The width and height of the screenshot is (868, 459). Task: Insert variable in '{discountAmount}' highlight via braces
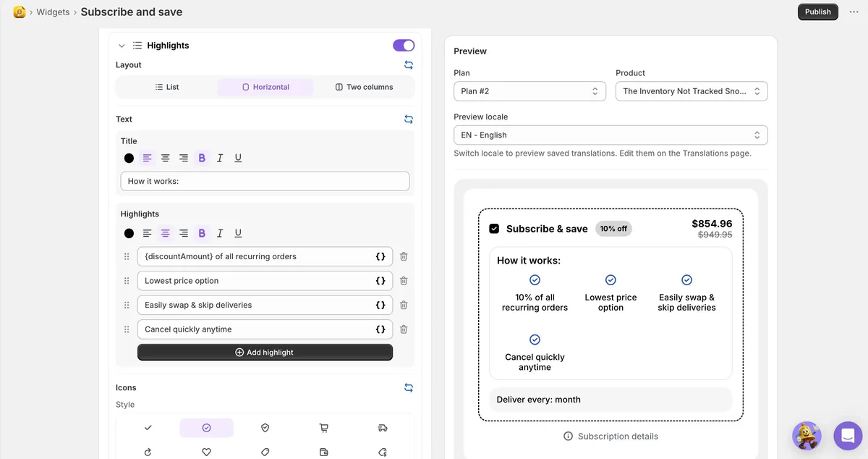[x=380, y=256]
